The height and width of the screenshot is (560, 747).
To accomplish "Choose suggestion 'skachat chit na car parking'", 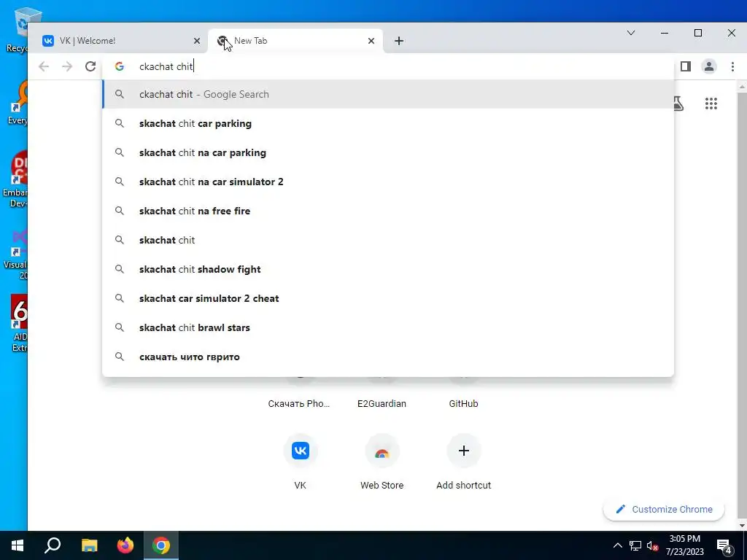I will point(388,152).
